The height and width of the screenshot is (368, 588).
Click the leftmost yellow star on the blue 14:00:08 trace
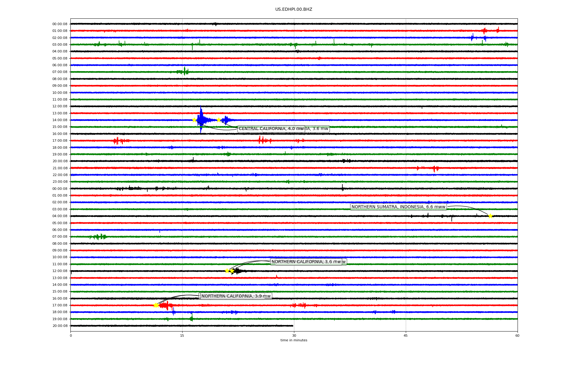[194, 120]
